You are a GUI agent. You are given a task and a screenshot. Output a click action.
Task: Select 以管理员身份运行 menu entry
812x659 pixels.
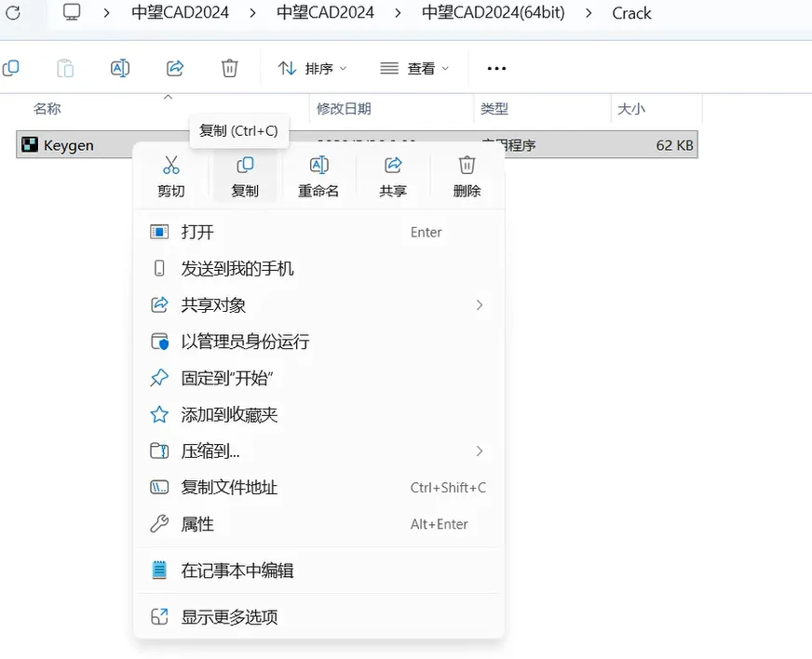click(x=318, y=342)
